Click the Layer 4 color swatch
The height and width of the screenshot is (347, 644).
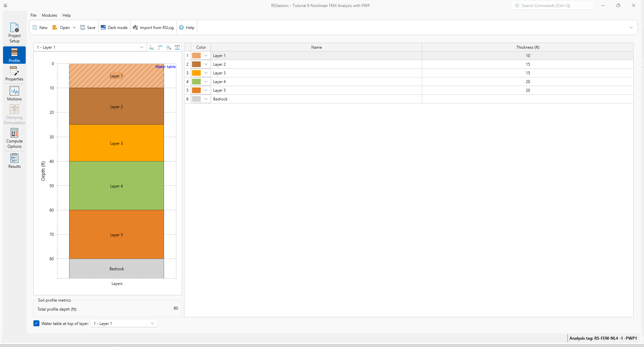pyautogui.click(x=196, y=82)
